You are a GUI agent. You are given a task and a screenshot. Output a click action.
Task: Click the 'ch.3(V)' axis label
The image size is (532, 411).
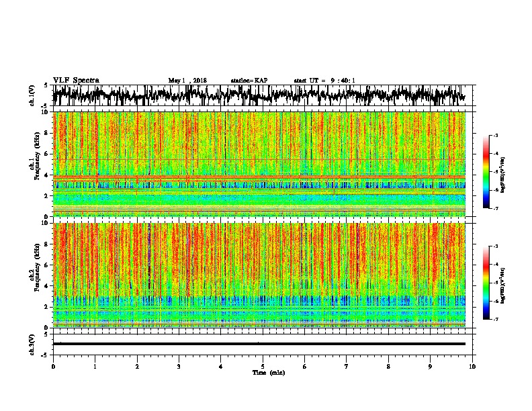[32, 345]
